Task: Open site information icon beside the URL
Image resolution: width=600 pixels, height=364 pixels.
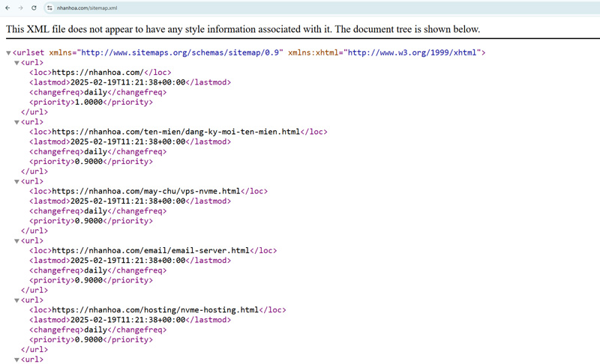Action: point(49,7)
